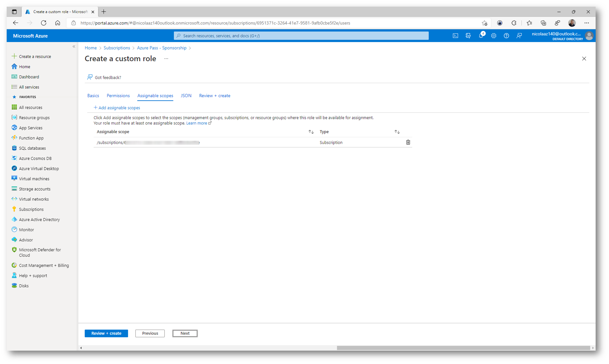Switch to the Permissions tab
Screen dimensions: 609x364
(x=118, y=95)
